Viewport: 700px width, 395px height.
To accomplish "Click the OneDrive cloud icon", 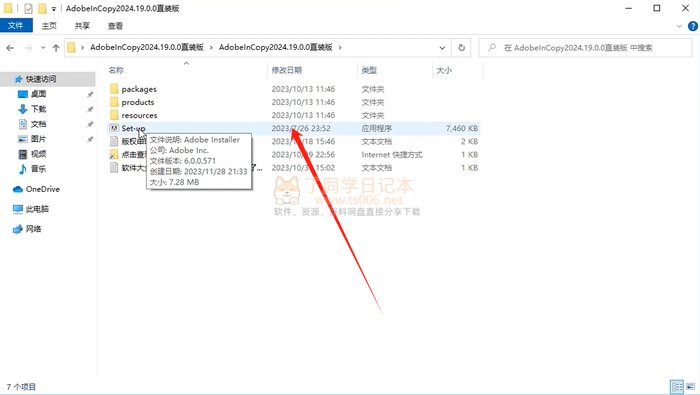I will [18, 189].
